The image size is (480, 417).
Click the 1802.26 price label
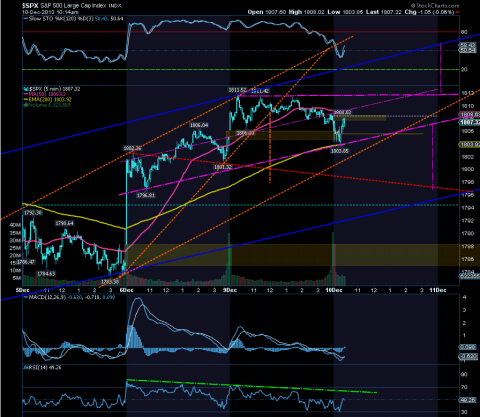132,148
